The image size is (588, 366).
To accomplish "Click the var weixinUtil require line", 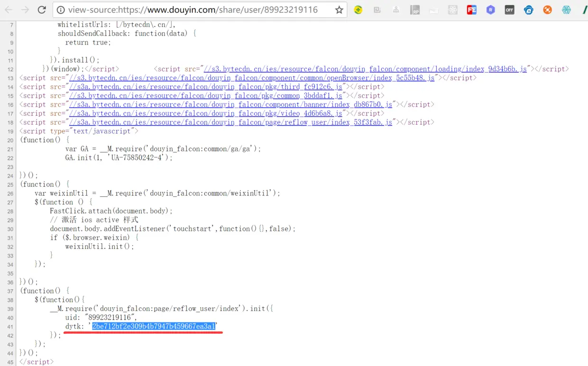I will pyautogui.click(x=157, y=193).
